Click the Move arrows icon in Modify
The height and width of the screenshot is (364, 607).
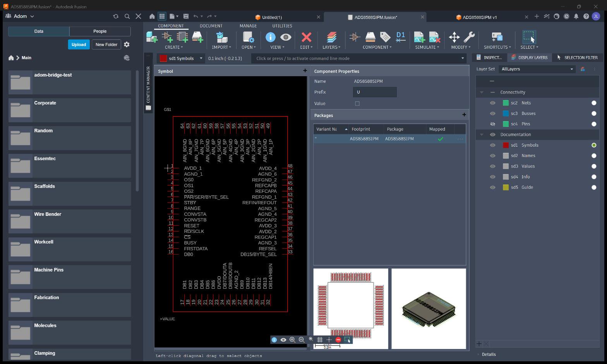click(x=454, y=37)
